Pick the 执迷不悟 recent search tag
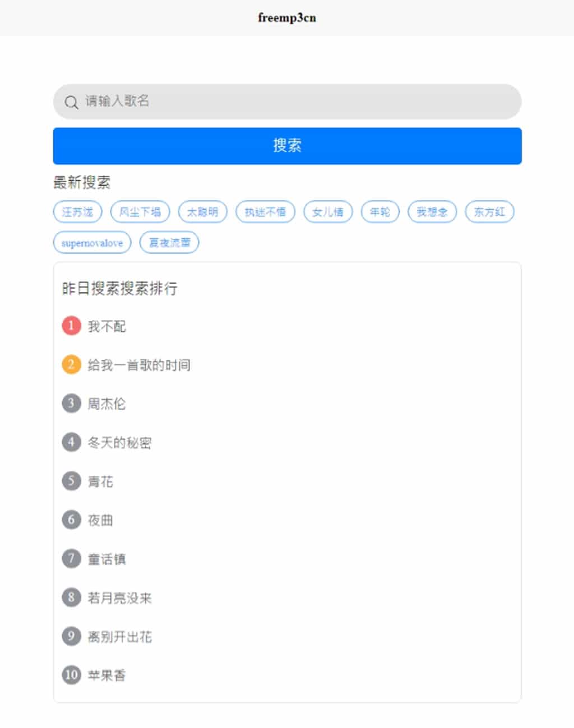Screen dimensions: 574x728 pyautogui.click(x=265, y=212)
